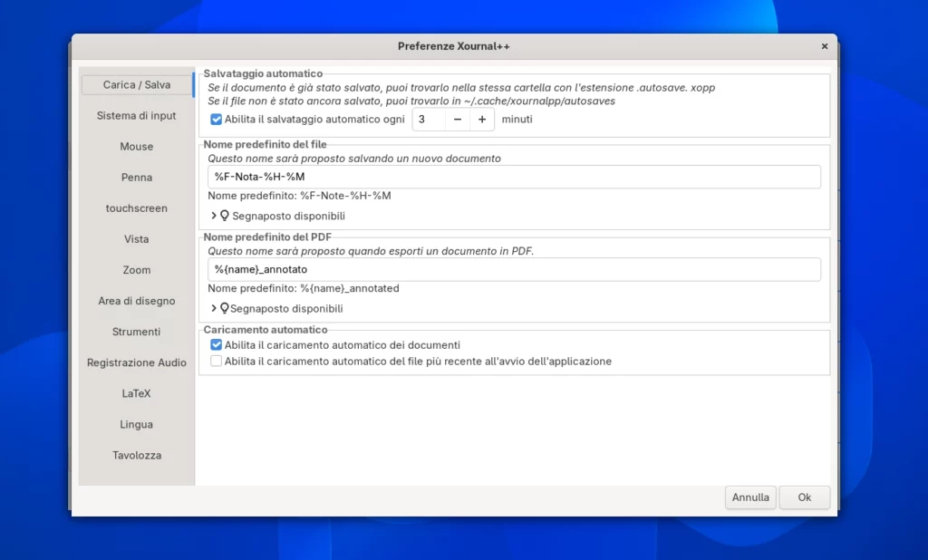928x560 pixels.
Task: Click the 'Salvataggio automatico' heading
Action: coord(263,73)
